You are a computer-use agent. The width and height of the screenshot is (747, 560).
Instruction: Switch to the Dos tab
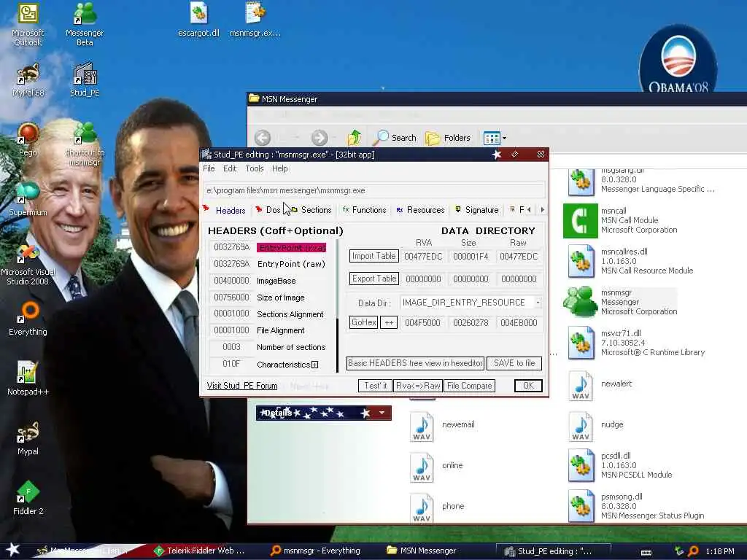268,210
